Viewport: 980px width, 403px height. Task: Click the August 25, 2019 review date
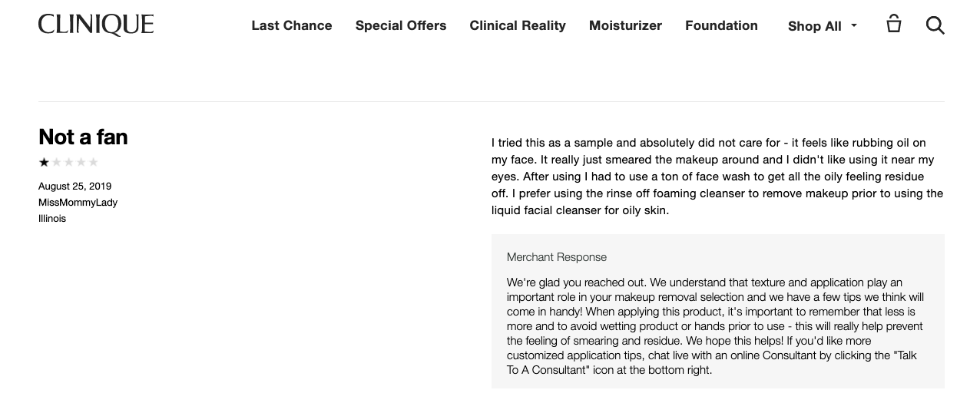[74, 187]
